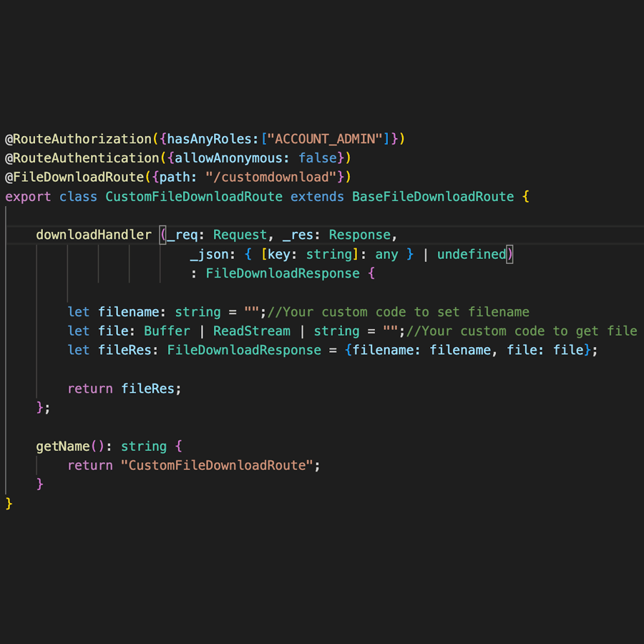Click the BaseFileDownloadRoute parent class
The height and width of the screenshot is (644, 644).
[x=433, y=196]
